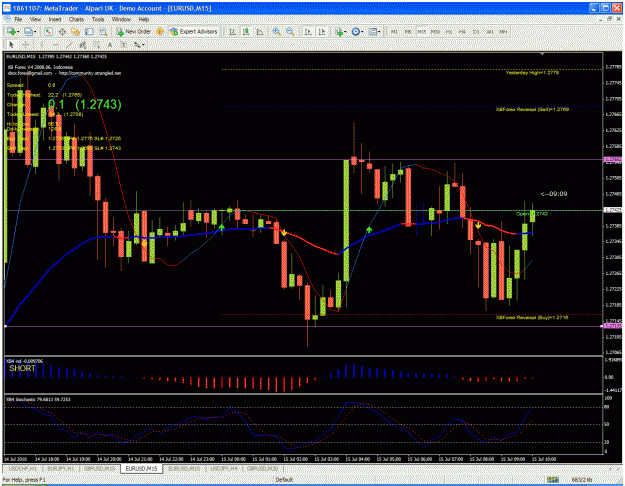Open the Profiles toolbar icon
Image resolution: width=625 pixels, height=486 pixels.
point(28,31)
